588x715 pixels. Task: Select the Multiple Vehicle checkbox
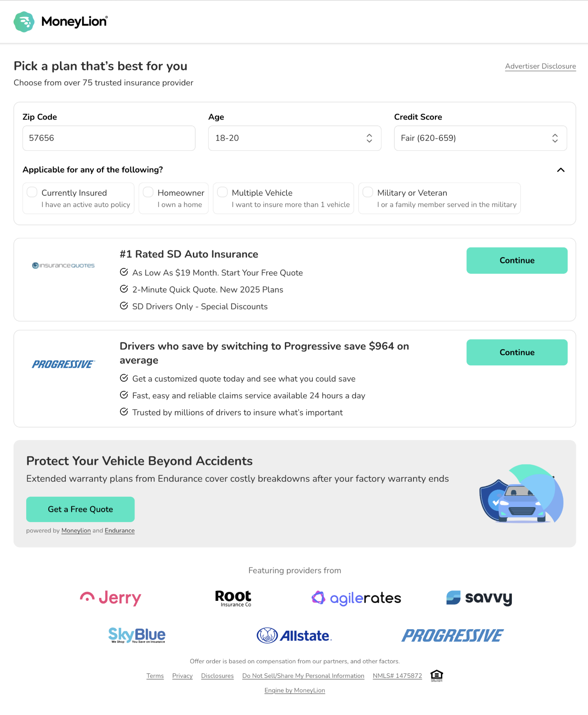pos(222,192)
